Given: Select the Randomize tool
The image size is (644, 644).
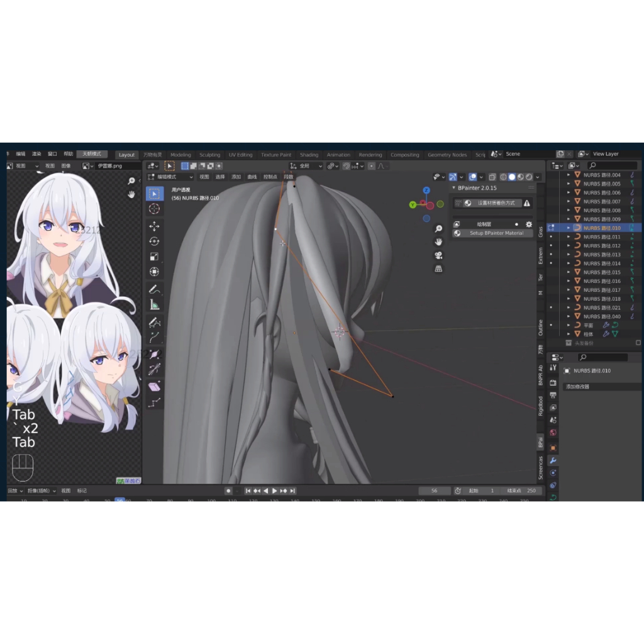Looking at the screenshot, I should click(155, 402).
